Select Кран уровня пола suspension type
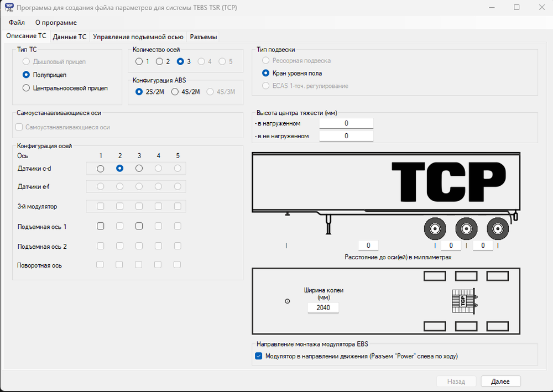The width and height of the screenshot is (553, 392). point(292,73)
